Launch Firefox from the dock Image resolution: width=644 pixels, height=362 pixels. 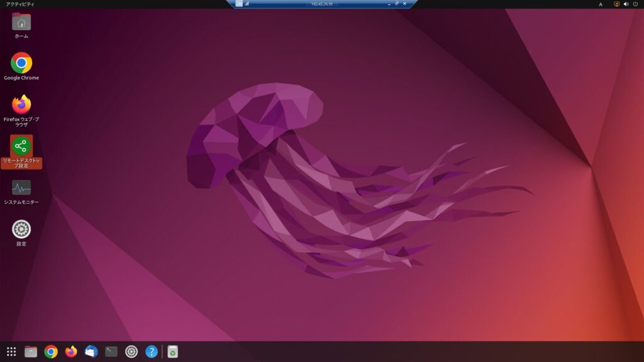(x=71, y=352)
